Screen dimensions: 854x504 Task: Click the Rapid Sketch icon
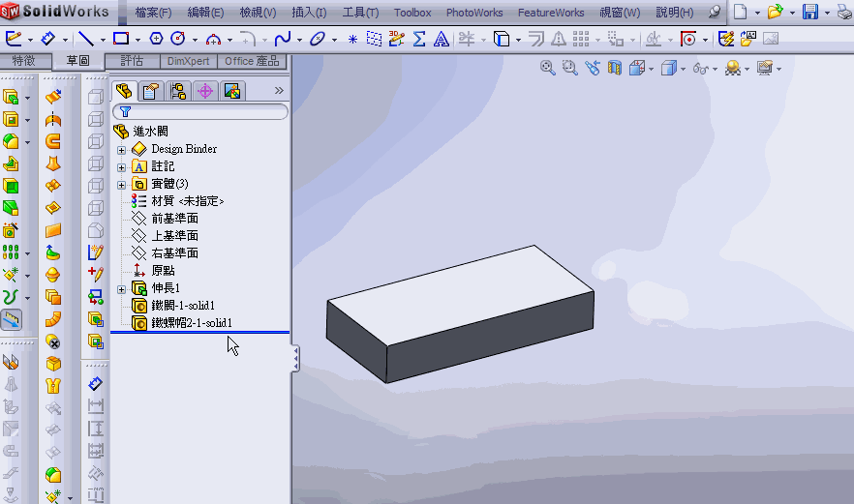726,39
